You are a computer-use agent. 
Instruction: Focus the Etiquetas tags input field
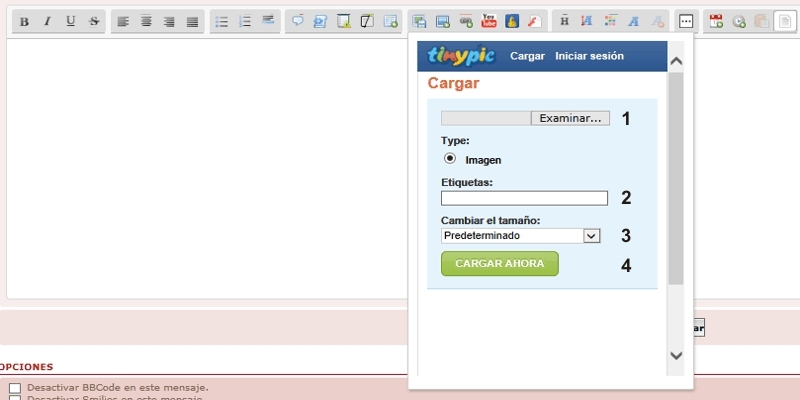click(524, 198)
